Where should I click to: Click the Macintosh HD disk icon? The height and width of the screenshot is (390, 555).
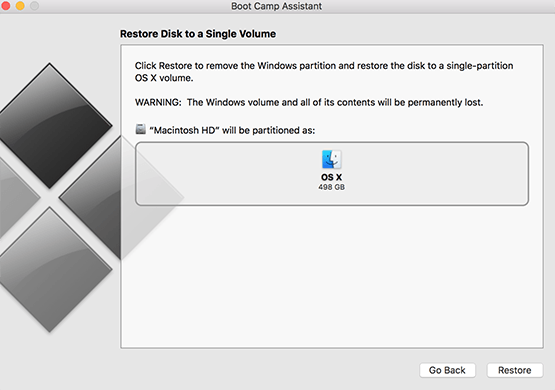pyautogui.click(x=141, y=129)
